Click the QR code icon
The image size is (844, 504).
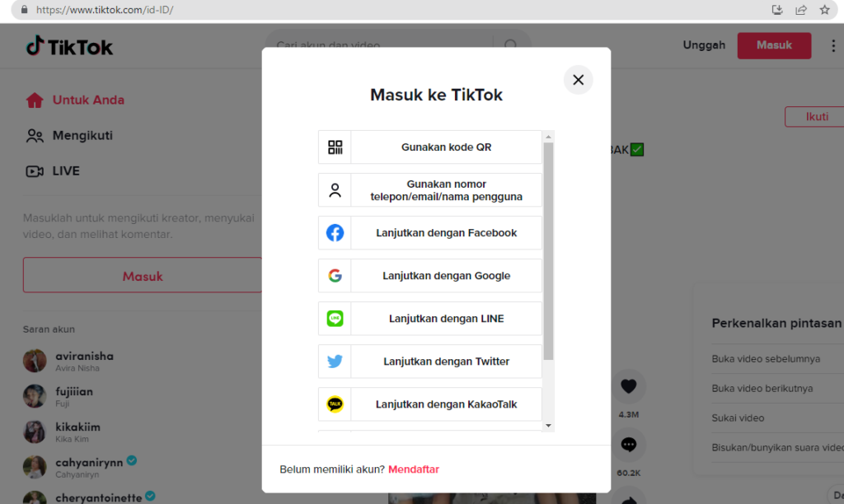click(x=335, y=147)
